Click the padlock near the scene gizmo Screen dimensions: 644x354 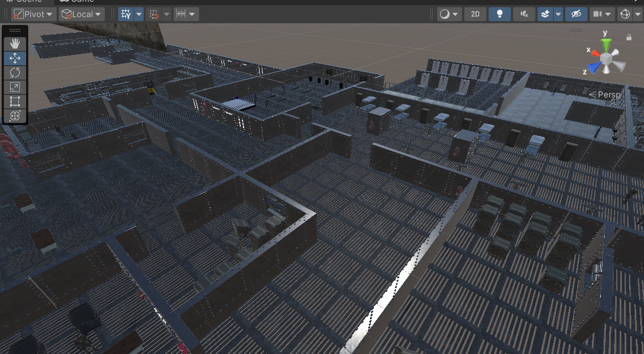pyautogui.click(x=629, y=37)
